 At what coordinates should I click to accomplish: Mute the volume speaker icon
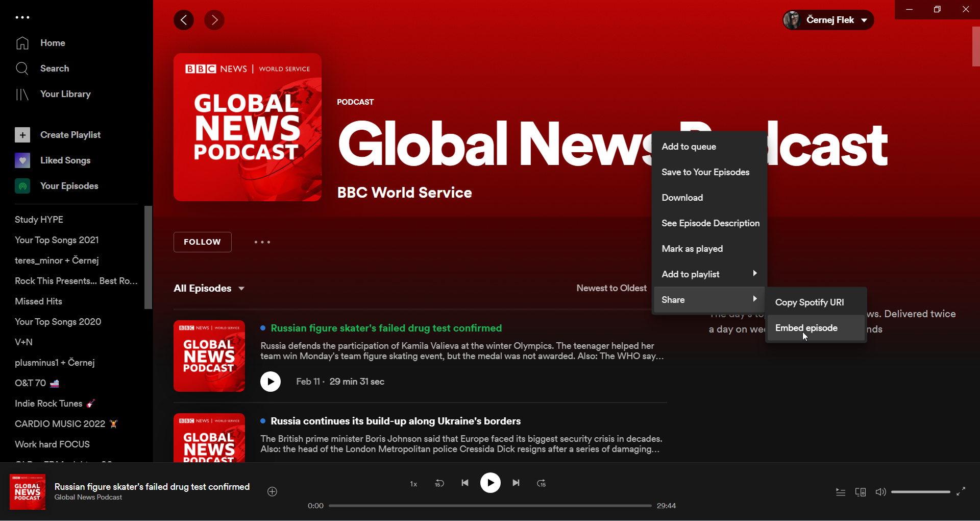880,492
